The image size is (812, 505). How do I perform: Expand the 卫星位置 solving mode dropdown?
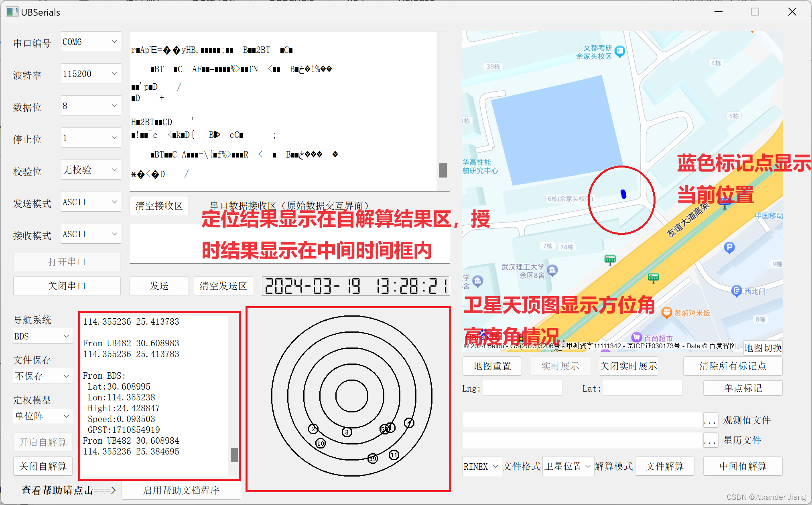coord(568,467)
